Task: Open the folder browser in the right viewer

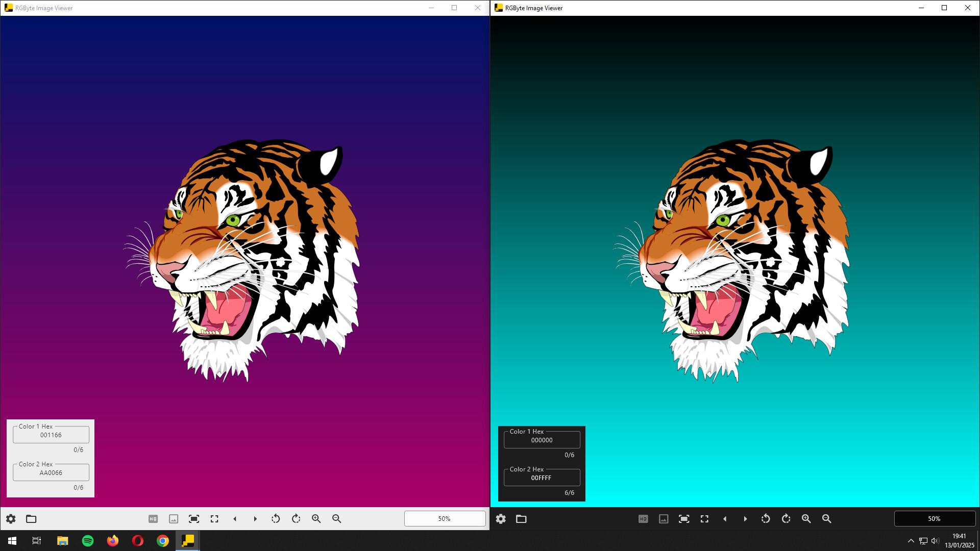Action: (x=522, y=518)
